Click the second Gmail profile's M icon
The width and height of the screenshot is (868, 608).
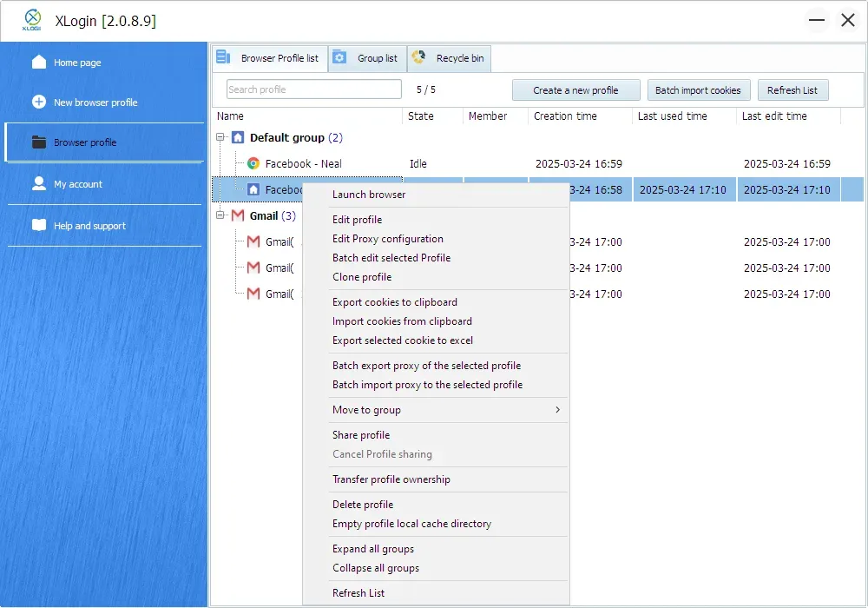click(253, 268)
